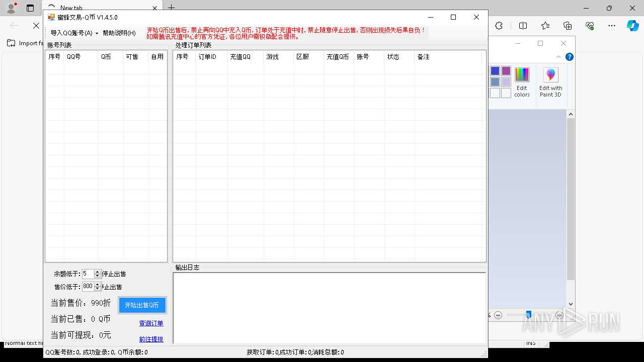This screenshot has width=644, height=362.
Task: Open the 查询订单 link
Action: tap(151, 323)
